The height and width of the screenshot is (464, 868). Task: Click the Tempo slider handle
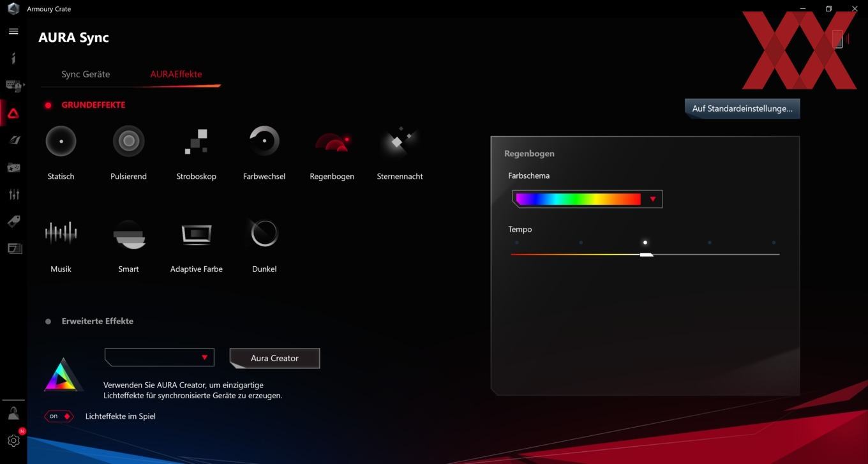point(647,255)
